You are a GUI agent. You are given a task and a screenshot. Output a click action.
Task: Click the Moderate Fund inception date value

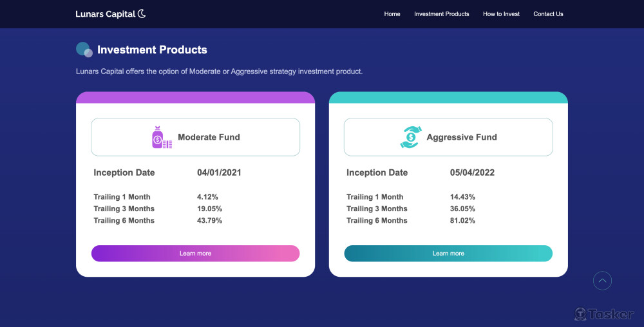pos(219,173)
